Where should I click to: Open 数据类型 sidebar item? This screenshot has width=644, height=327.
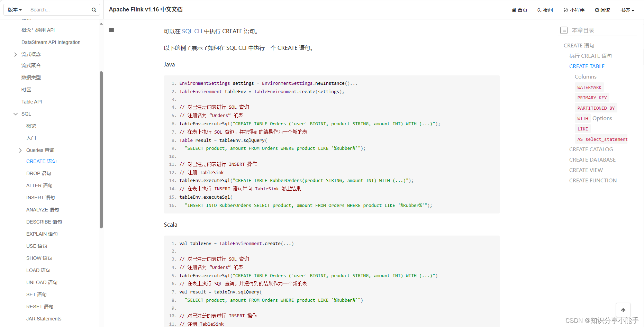(x=31, y=78)
